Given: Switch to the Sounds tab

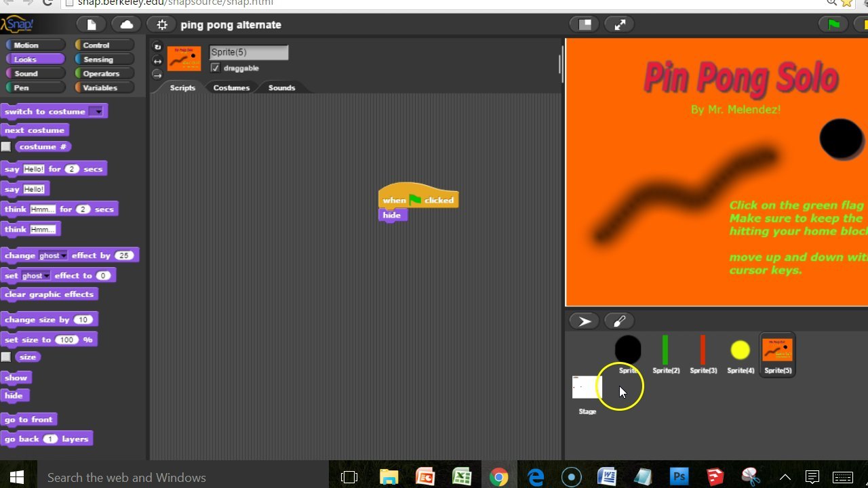Looking at the screenshot, I should coord(281,87).
